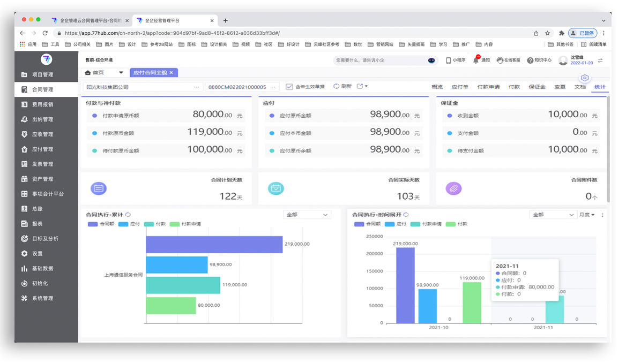Open 在线客服 support
This screenshot has width=626, height=364.
tap(508, 60)
